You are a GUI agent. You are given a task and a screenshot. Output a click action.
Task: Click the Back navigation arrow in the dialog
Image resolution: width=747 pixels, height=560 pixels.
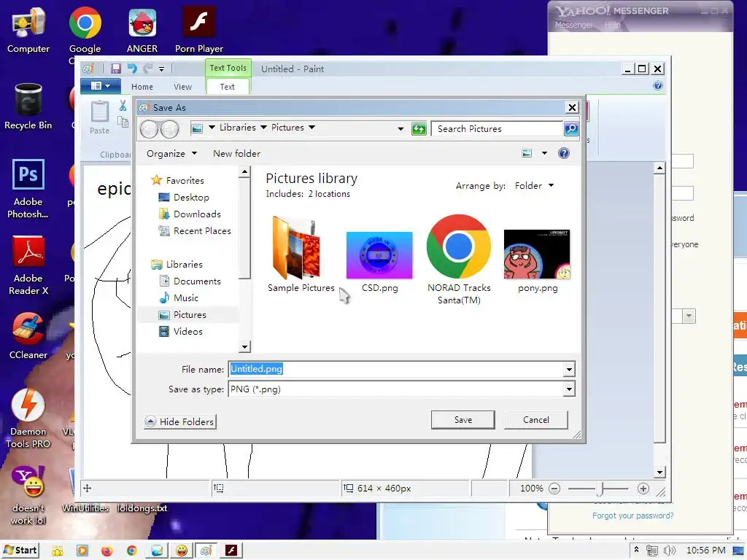(x=149, y=128)
